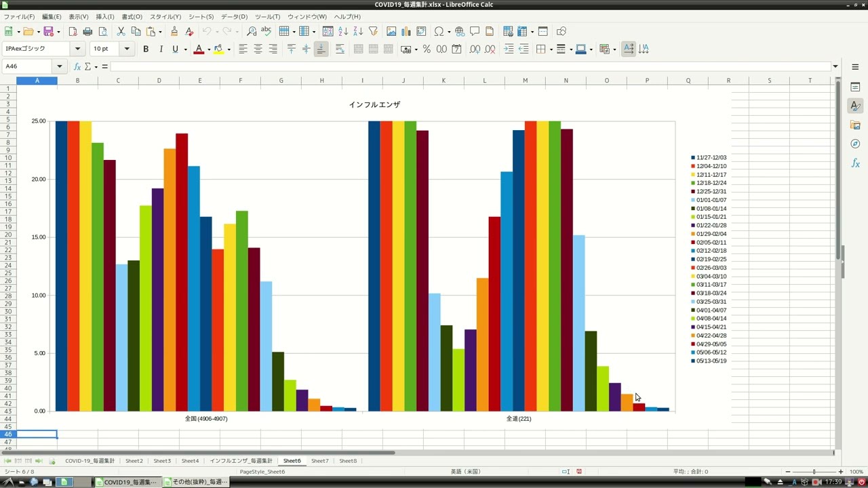Click the zoom slider in status bar
Image resolution: width=868 pixels, height=488 pixels.
click(814, 472)
